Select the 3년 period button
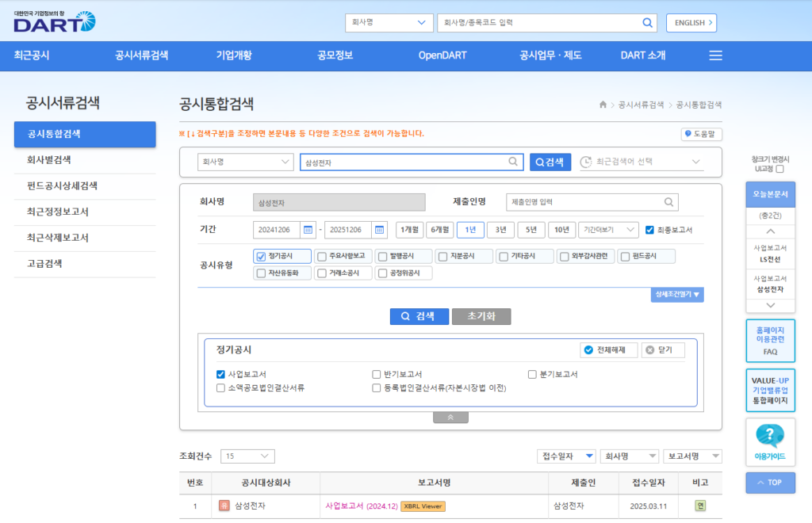 (500, 230)
